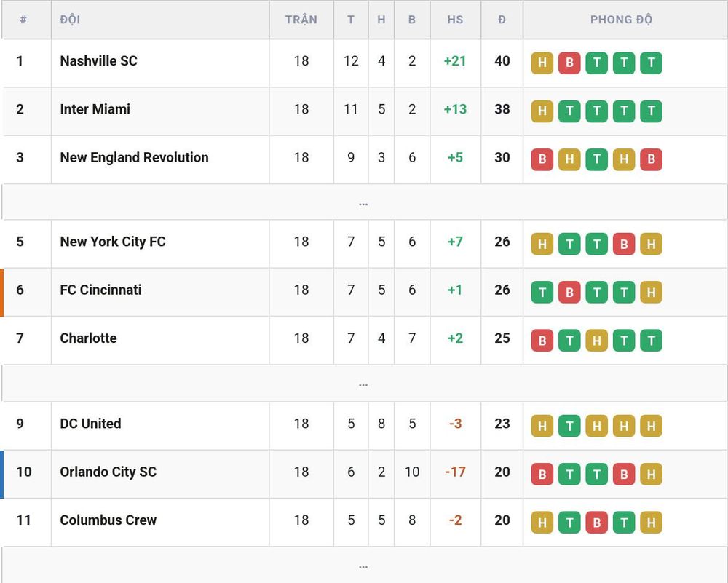
Task: Click Inter Miami's yellow H form badge
Action: [542, 111]
